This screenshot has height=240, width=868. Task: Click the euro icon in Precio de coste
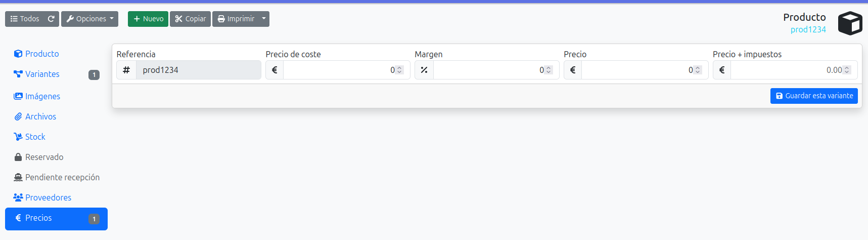[x=275, y=70]
